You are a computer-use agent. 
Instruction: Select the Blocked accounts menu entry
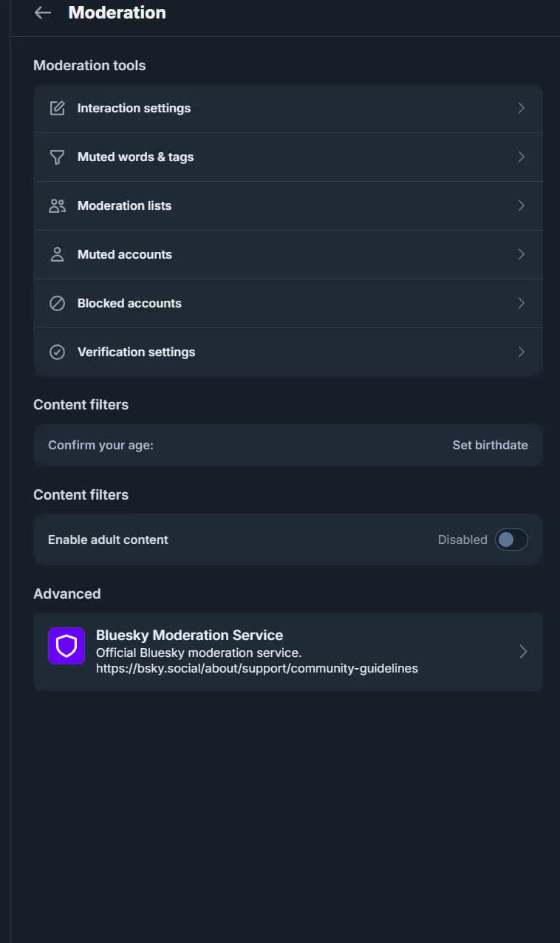coord(129,303)
